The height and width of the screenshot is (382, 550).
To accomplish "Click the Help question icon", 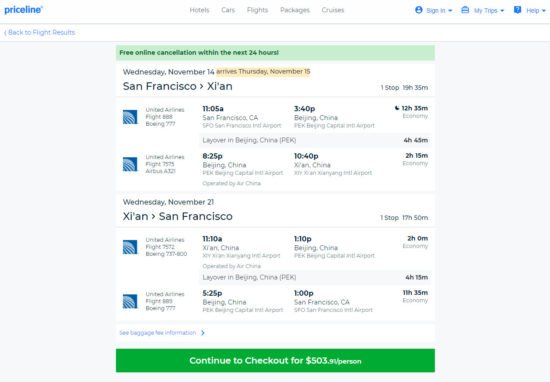I will [517, 10].
